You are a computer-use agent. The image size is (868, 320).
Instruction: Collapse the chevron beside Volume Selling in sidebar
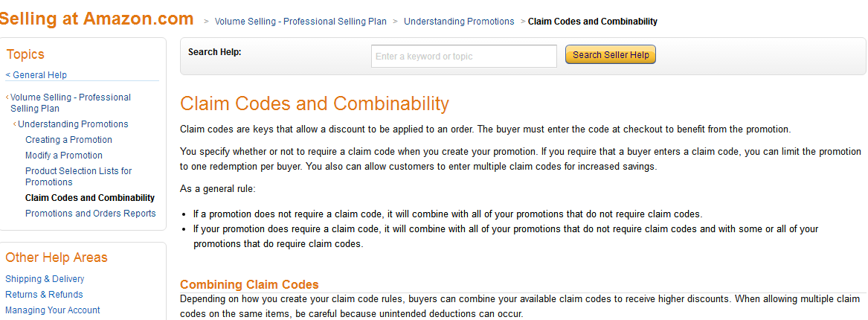tap(7, 97)
